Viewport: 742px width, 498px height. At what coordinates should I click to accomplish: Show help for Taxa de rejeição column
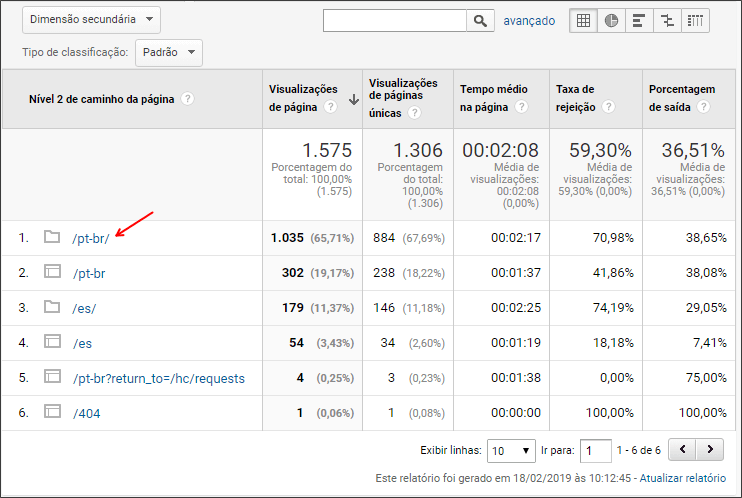609,107
